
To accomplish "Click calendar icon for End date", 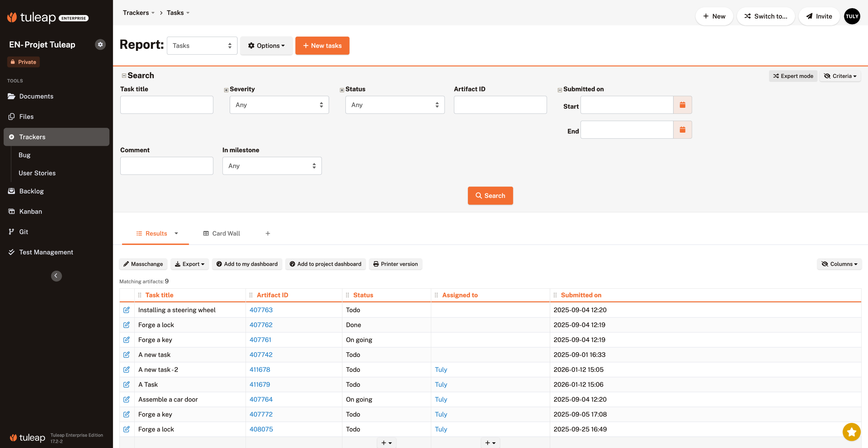I will [x=682, y=130].
